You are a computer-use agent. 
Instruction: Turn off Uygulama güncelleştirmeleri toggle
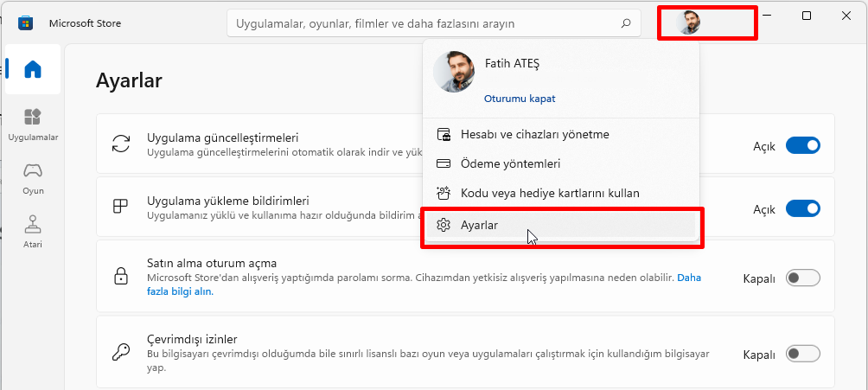click(x=802, y=146)
